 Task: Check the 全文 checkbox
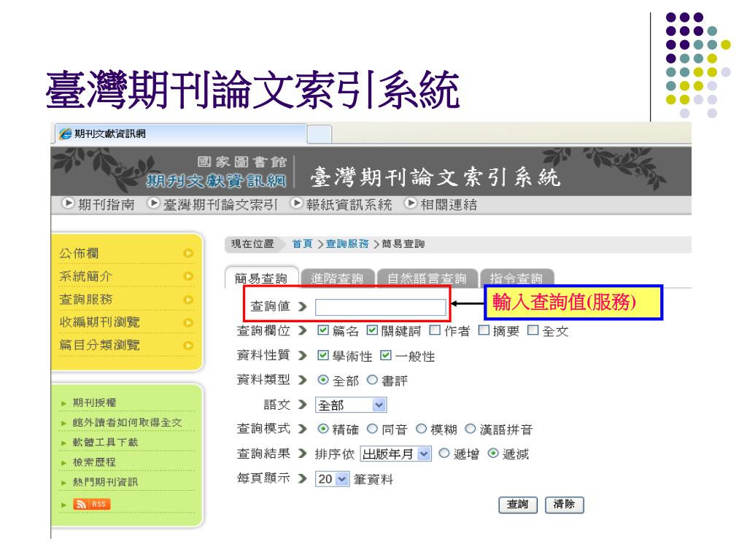point(533,330)
